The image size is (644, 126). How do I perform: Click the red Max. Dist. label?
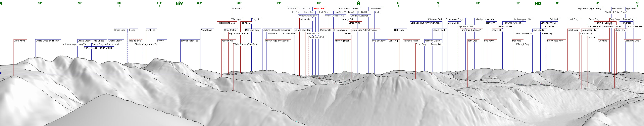[x=319, y=9]
